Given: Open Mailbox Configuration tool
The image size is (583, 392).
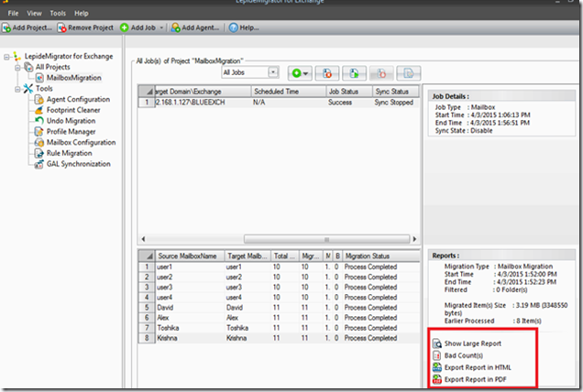Looking at the screenshot, I should click(x=81, y=142).
